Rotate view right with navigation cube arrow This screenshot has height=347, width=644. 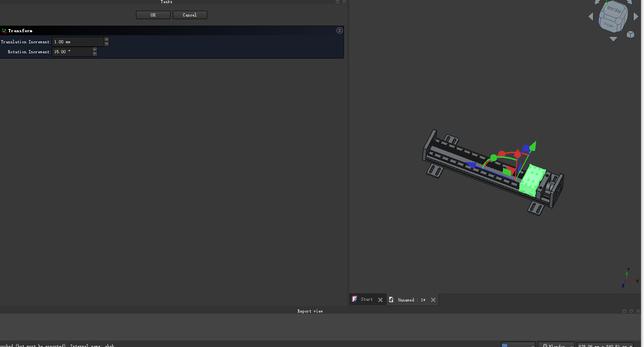(x=636, y=16)
